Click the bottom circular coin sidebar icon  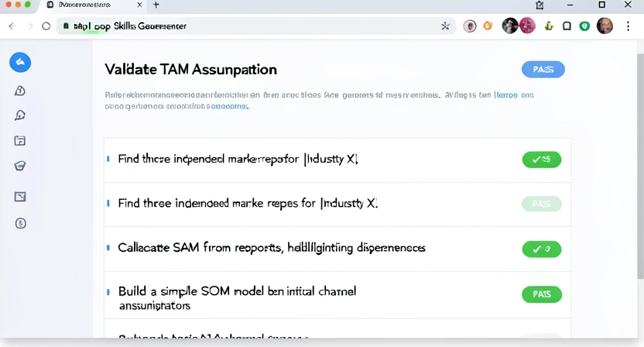click(20, 224)
